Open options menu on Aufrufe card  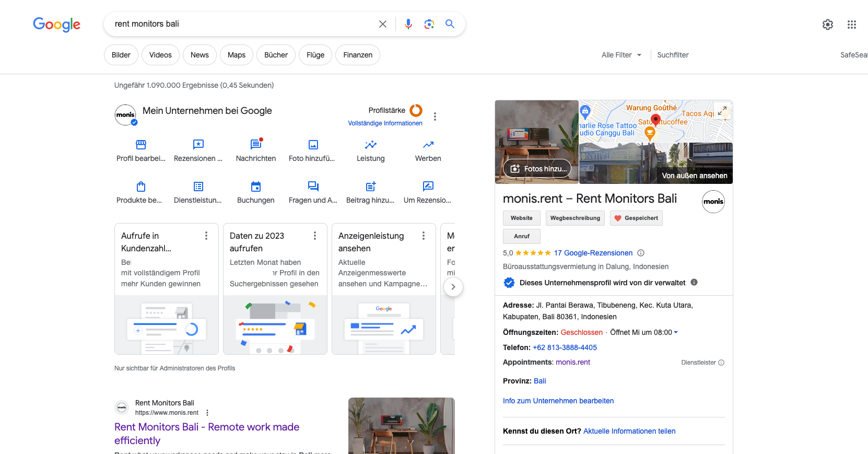point(206,236)
